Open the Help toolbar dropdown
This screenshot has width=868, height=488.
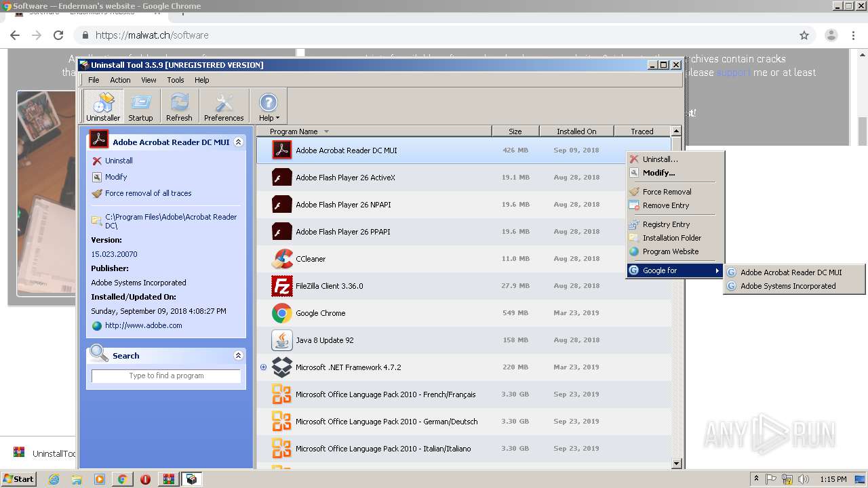click(269, 106)
